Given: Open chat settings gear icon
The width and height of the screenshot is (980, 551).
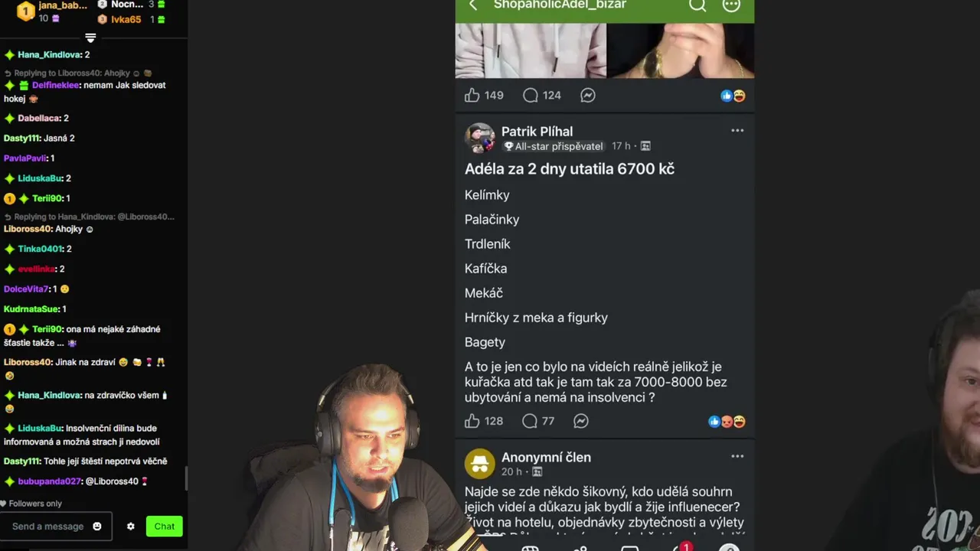Looking at the screenshot, I should click(x=130, y=527).
